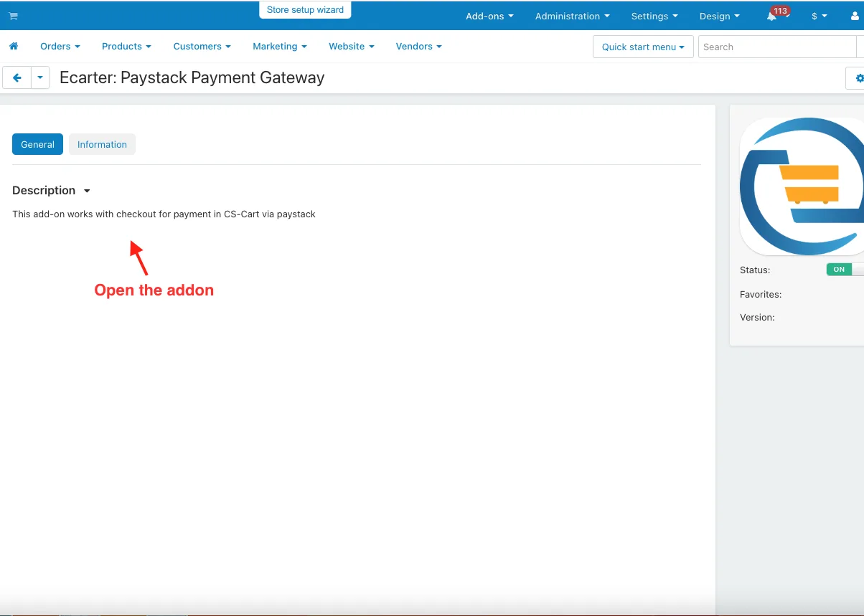
Task: Toggle the add-on Status ON switch
Action: [845, 270]
